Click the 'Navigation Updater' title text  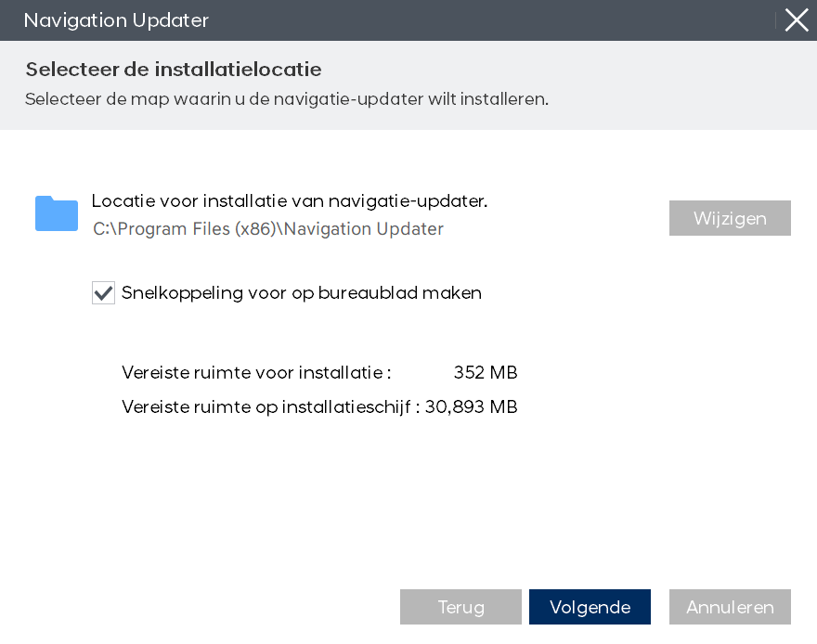coord(116,20)
